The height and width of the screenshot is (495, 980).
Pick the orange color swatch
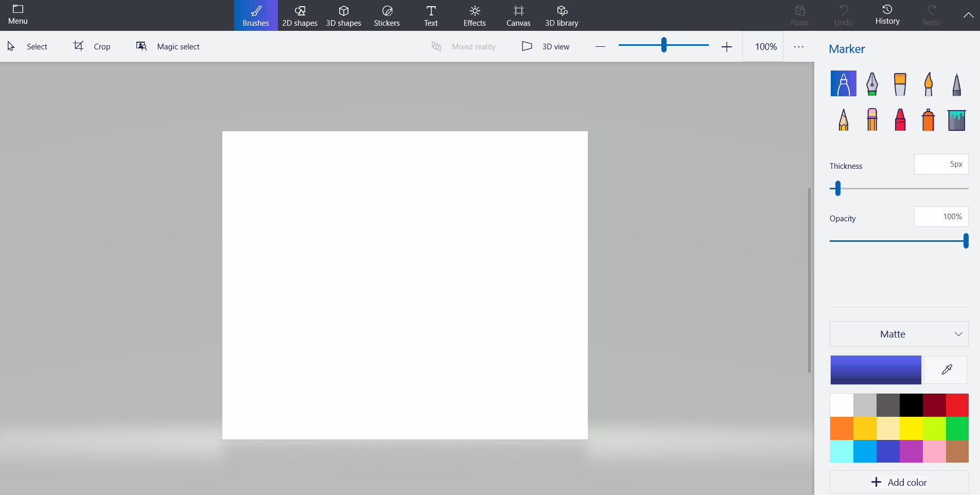(x=842, y=428)
